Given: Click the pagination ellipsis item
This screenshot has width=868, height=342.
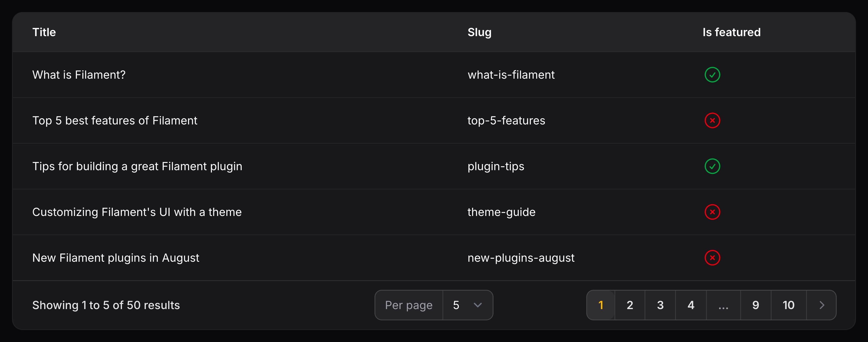Looking at the screenshot, I should point(723,305).
